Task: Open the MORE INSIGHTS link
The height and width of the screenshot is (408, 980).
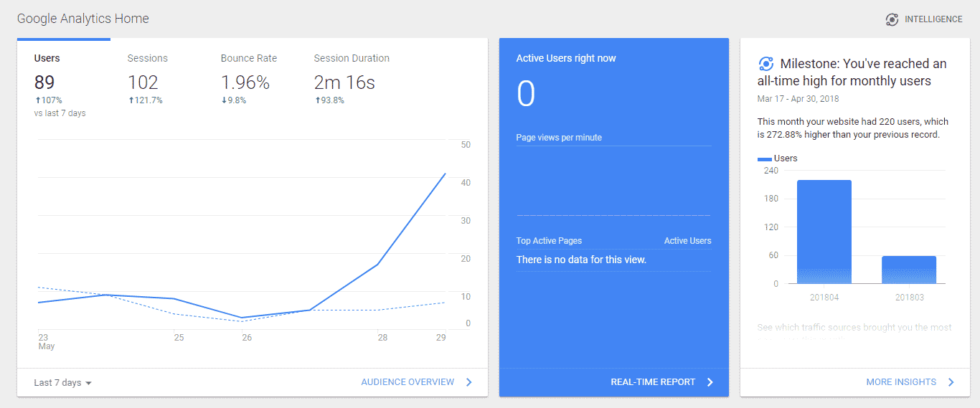Action: [901, 382]
